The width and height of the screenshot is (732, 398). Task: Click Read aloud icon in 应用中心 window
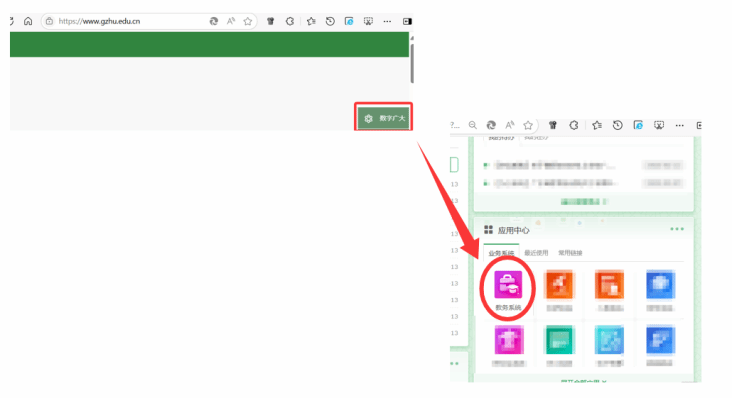[510, 125]
